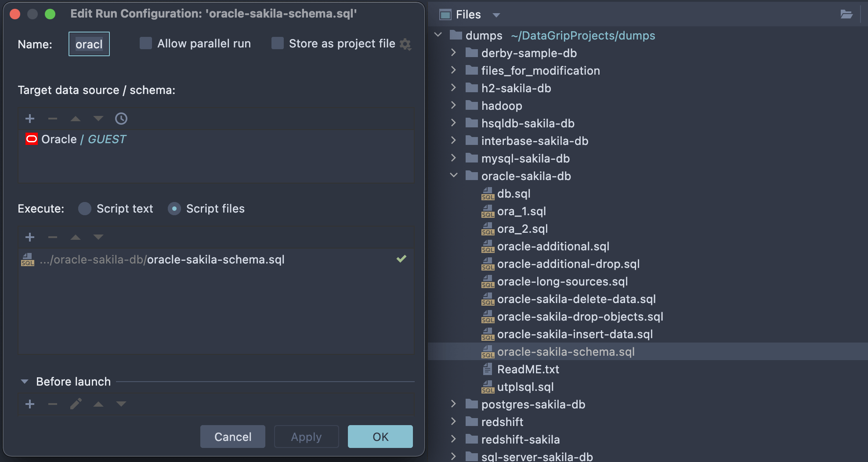The width and height of the screenshot is (868, 462).
Task: Click the edit pencil in Before launch
Action: tap(76, 404)
